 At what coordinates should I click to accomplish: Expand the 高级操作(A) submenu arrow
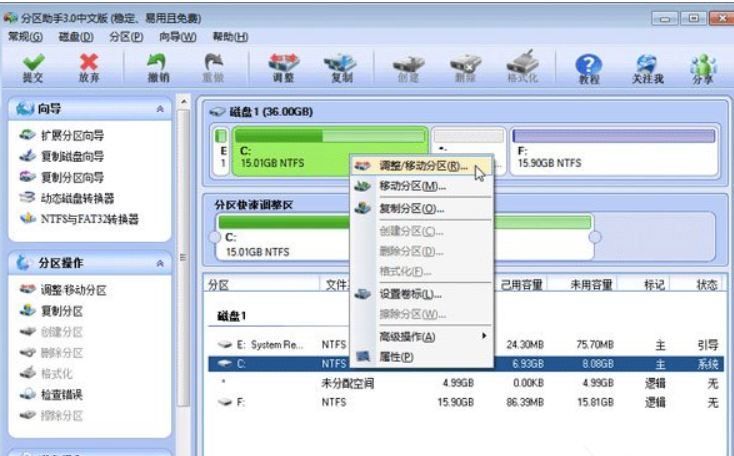coord(484,336)
